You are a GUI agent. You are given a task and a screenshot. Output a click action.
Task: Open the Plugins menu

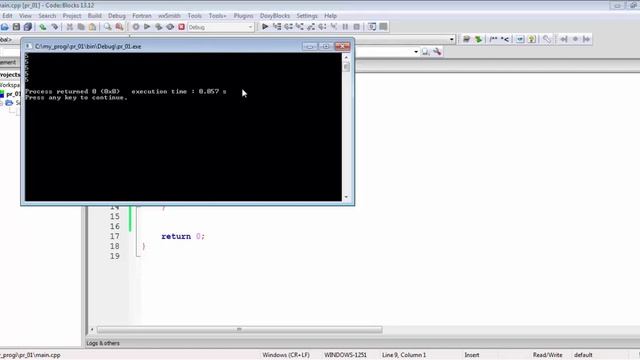tap(243, 16)
